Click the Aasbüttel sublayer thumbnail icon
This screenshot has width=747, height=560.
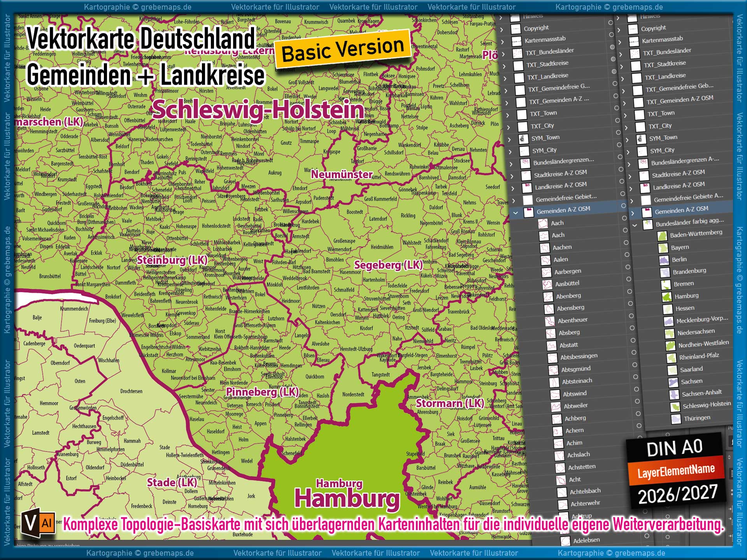tap(547, 284)
